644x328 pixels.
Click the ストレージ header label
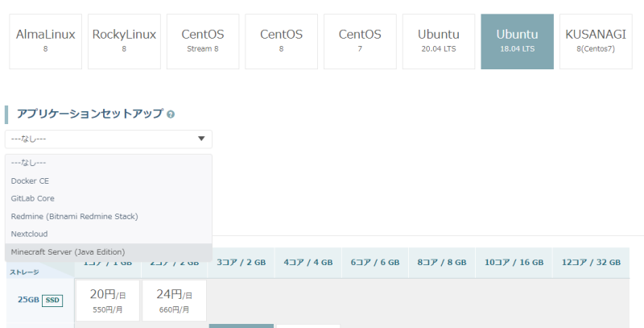pyautogui.click(x=24, y=272)
